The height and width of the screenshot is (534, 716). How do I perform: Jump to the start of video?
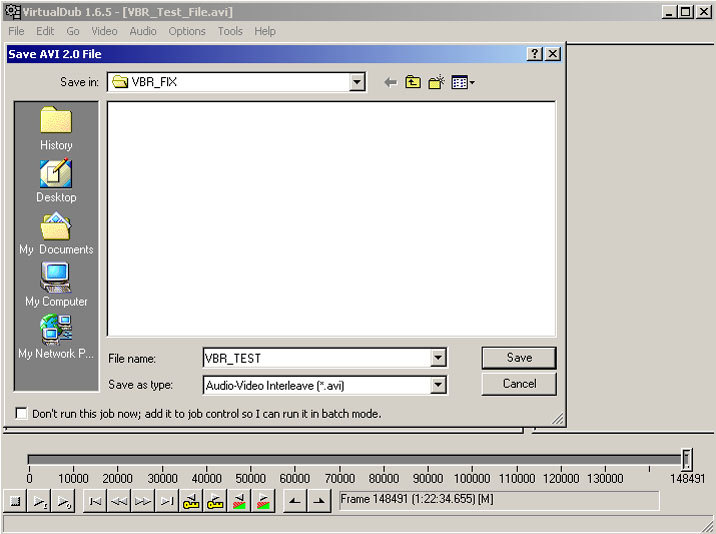(95, 502)
